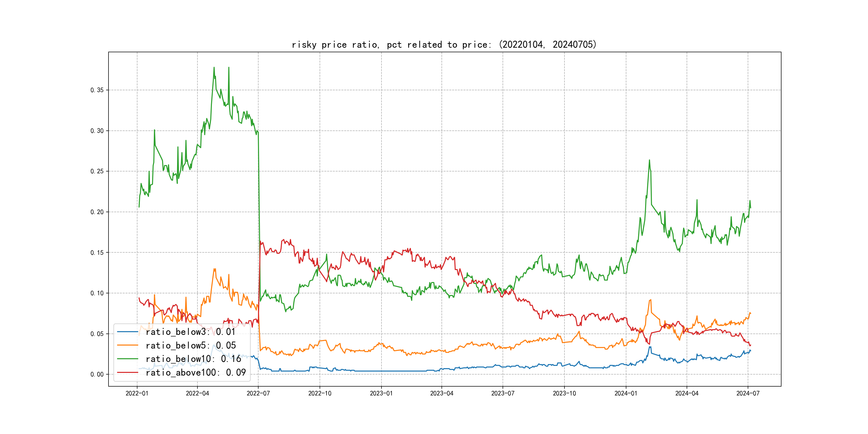The width and height of the screenshot is (868, 434).
Task: Click the orange line swatch in legend
Action: pos(127,345)
